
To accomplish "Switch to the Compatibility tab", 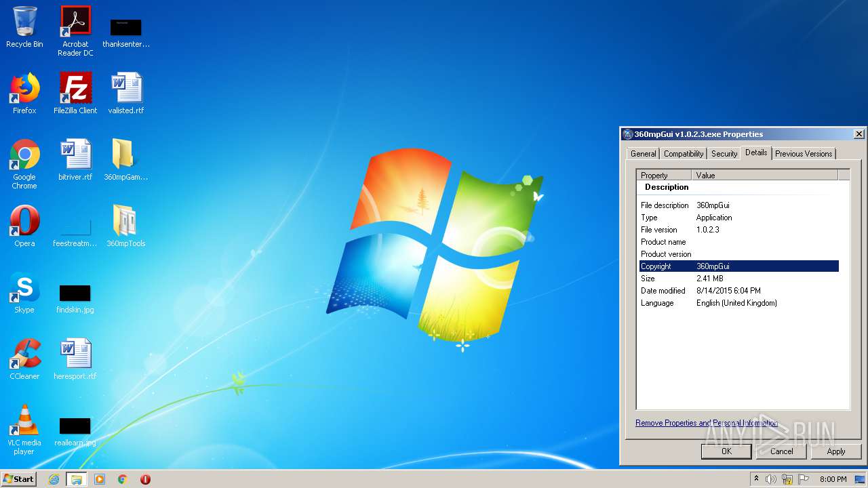I will click(684, 154).
